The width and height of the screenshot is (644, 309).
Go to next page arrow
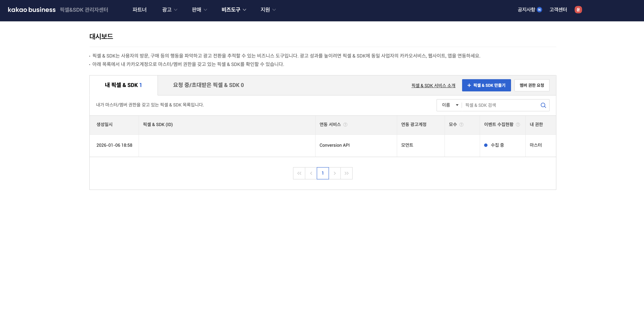coord(335,173)
